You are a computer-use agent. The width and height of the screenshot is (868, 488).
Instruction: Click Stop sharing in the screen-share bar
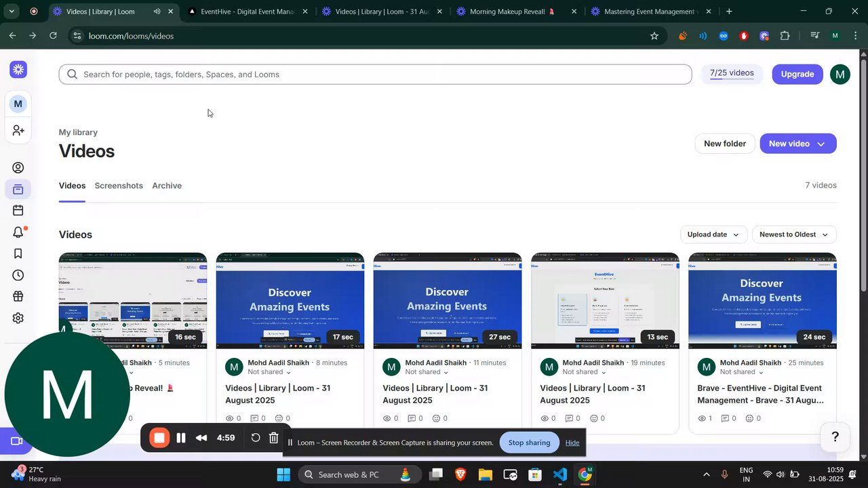coord(529,443)
